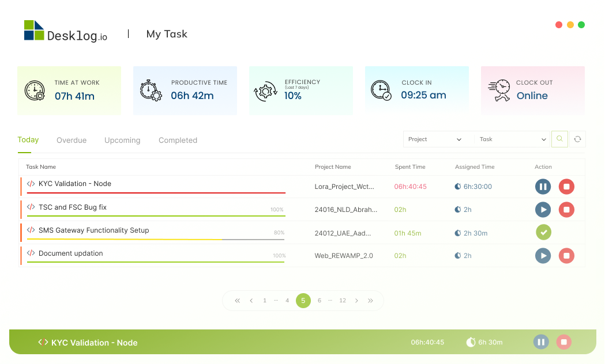Click green checkmark for SMS Gateway task
Image resolution: width=605 pixels, height=364 pixels.
[x=543, y=233]
